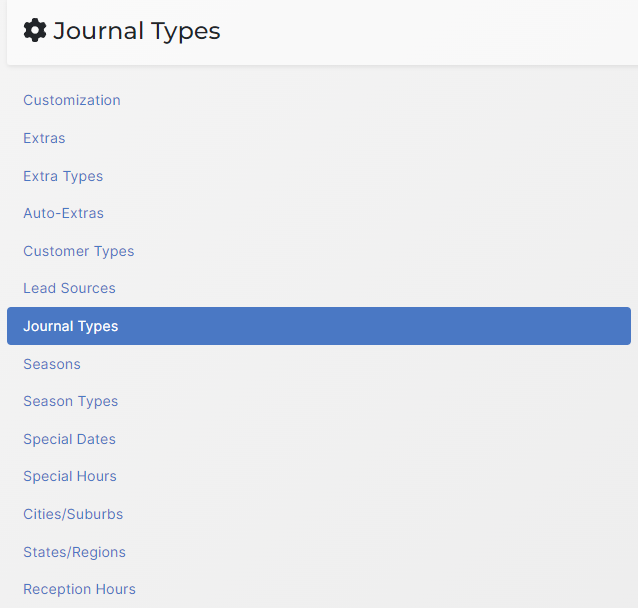Select the highlighted Journal Types menu item
638x608 pixels.
coord(71,326)
